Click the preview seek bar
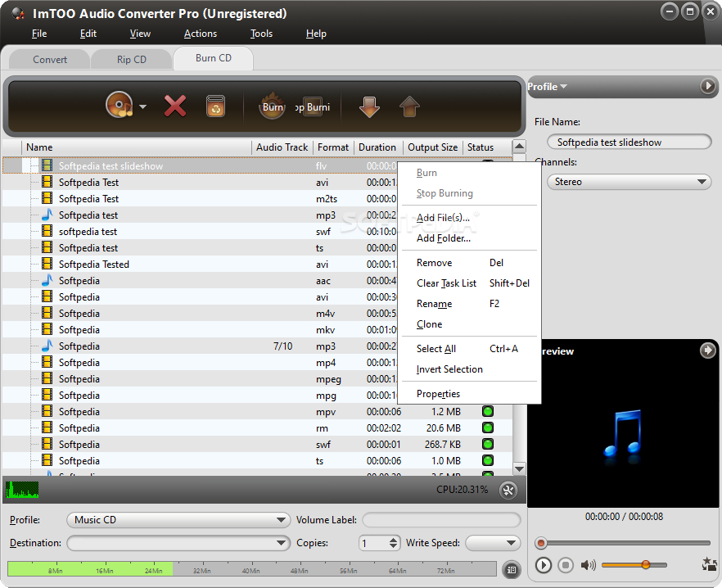 coord(622,543)
